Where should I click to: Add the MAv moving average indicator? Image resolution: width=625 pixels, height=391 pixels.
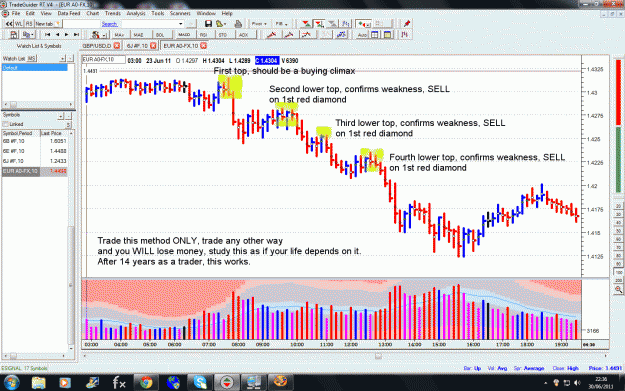119,35
